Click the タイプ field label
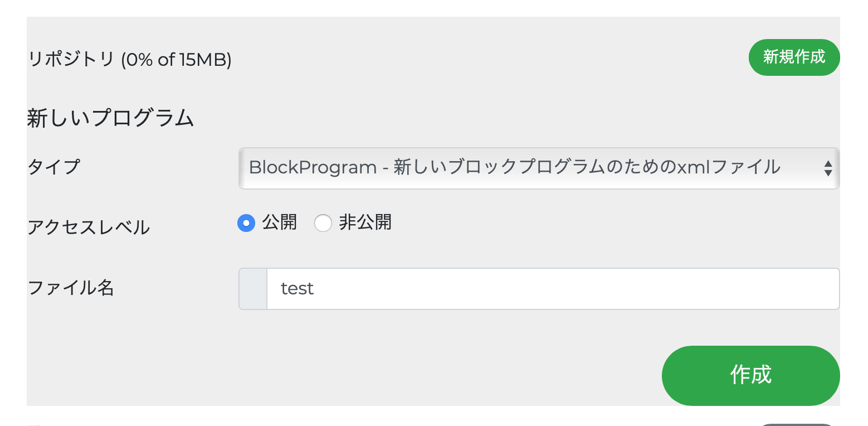The image size is (868, 426). [54, 167]
